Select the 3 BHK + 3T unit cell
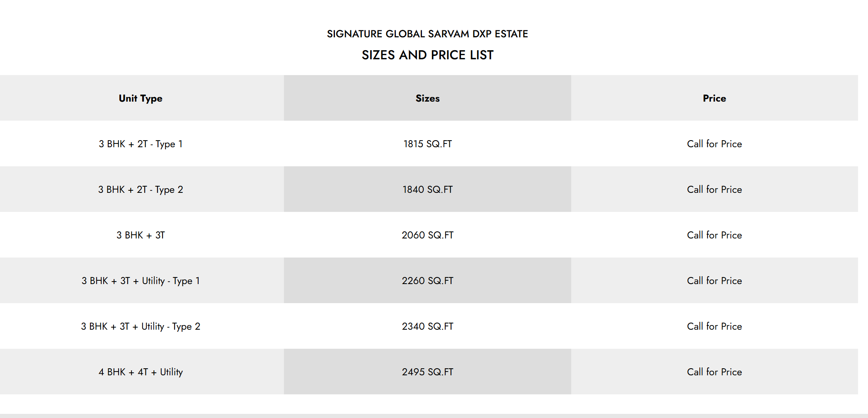The image size is (868, 418). click(x=141, y=235)
